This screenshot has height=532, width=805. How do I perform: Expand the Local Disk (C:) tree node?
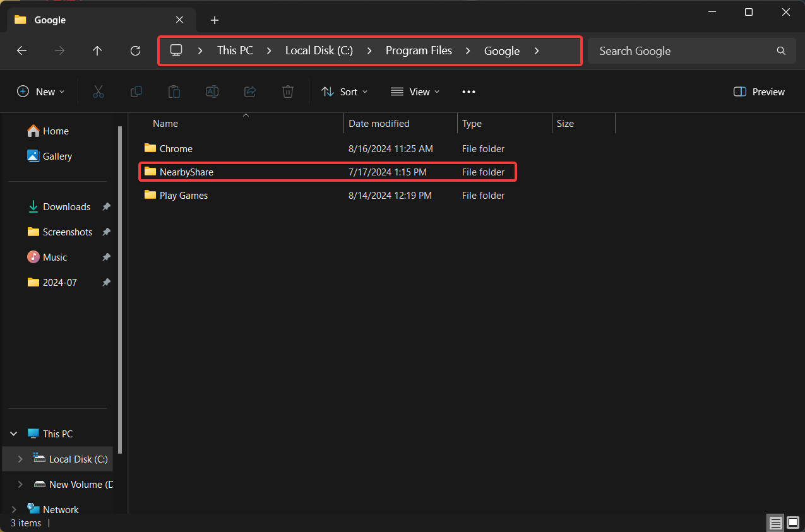pyautogui.click(x=20, y=459)
